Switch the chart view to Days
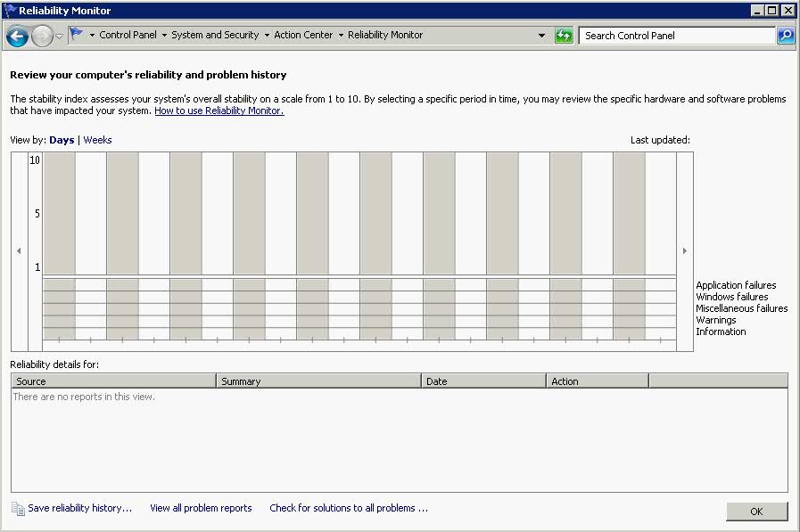 click(x=62, y=140)
